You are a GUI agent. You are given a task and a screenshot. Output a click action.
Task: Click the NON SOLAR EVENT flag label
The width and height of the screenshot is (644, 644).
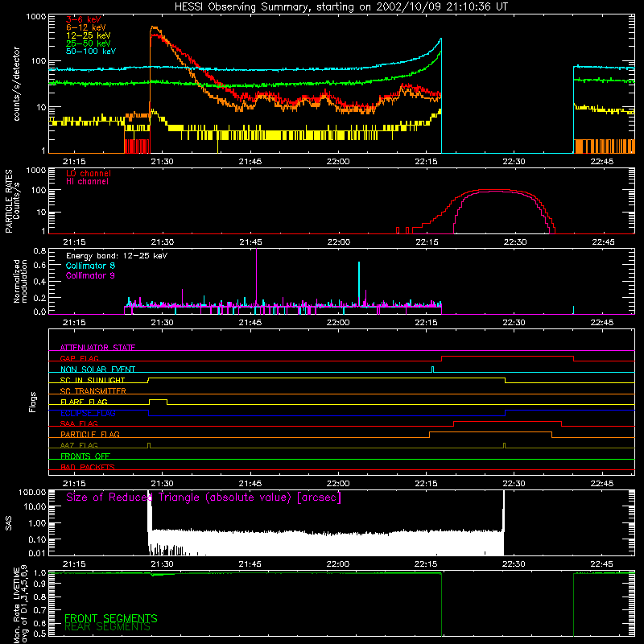click(x=97, y=369)
